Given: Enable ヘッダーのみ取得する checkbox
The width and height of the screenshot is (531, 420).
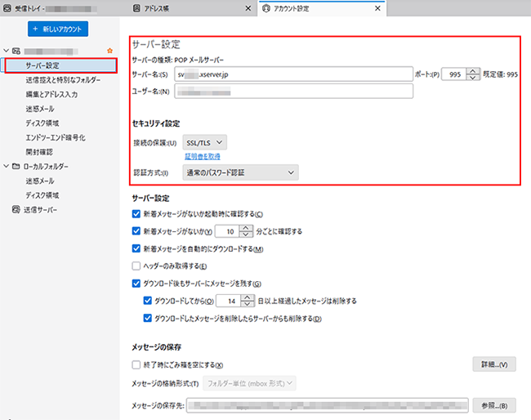Looking at the screenshot, I should coord(136,266).
